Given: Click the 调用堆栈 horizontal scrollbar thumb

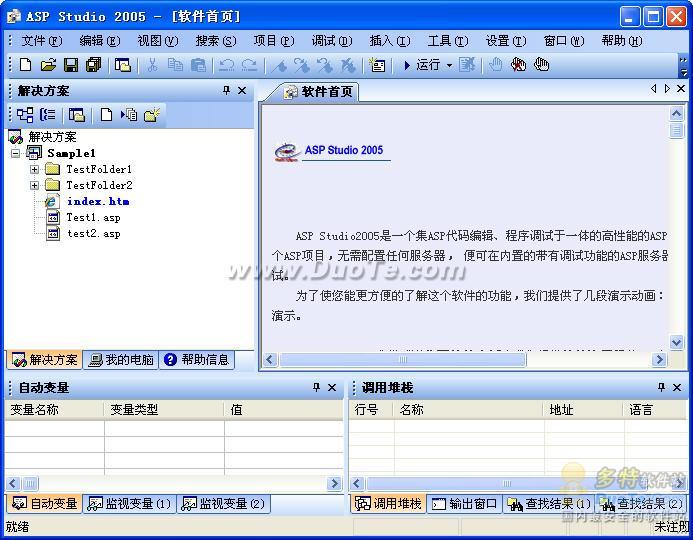Looking at the screenshot, I should [x=506, y=483].
